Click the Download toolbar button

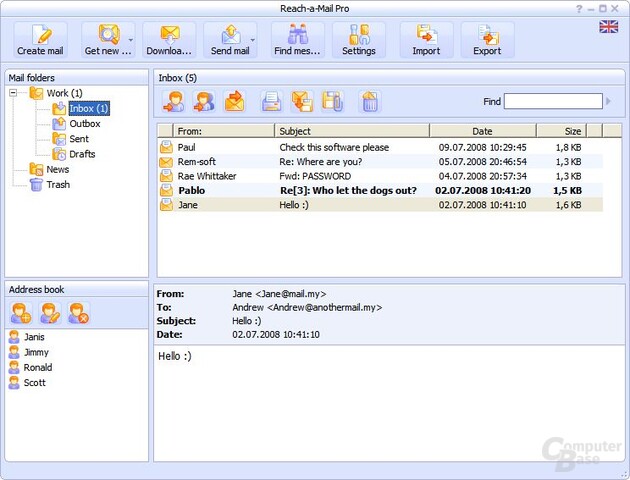click(169, 40)
